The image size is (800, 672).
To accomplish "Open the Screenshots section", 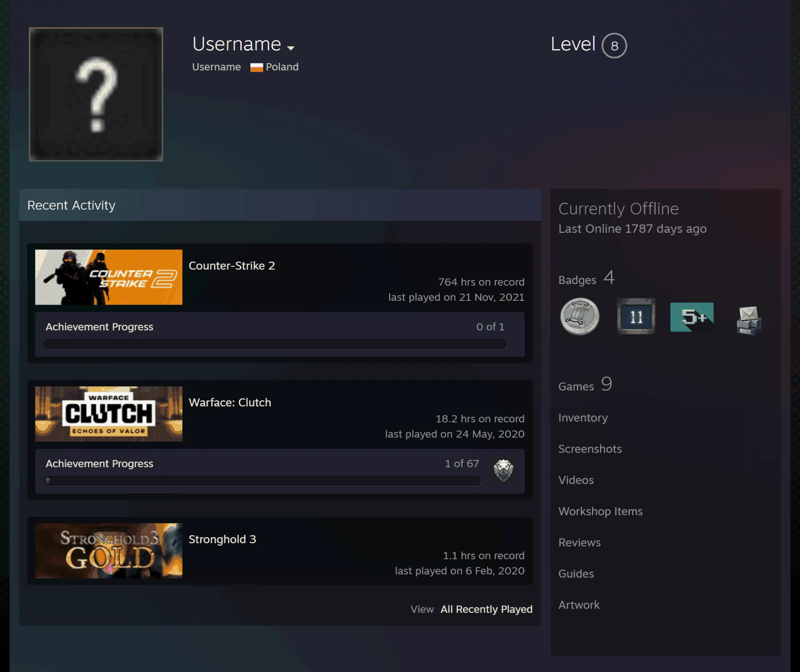I will (x=590, y=449).
